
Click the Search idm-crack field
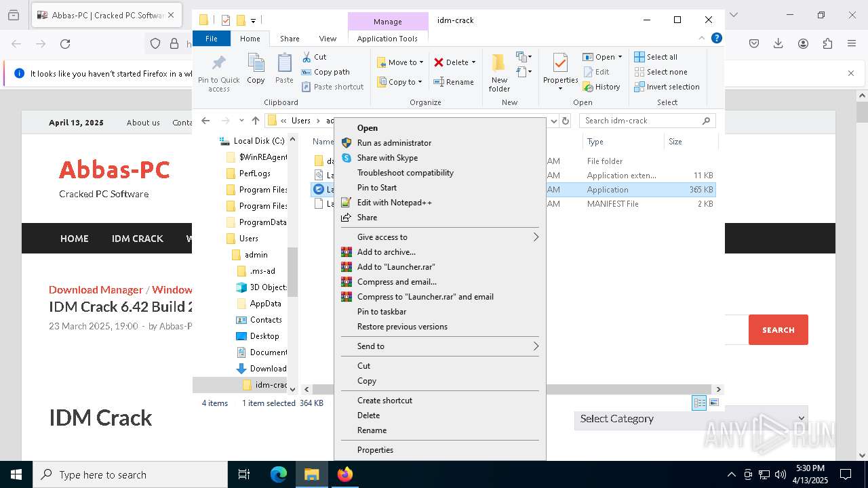pos(648,121)
